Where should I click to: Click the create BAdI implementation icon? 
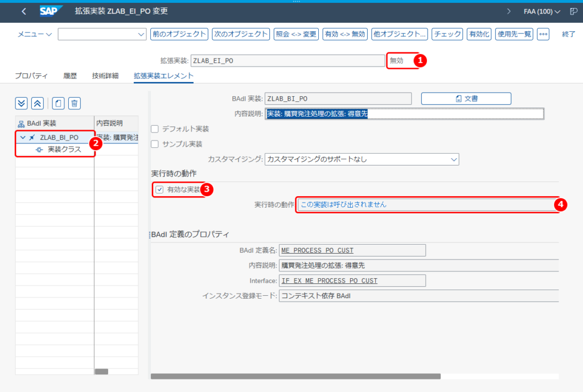[58, 104]
